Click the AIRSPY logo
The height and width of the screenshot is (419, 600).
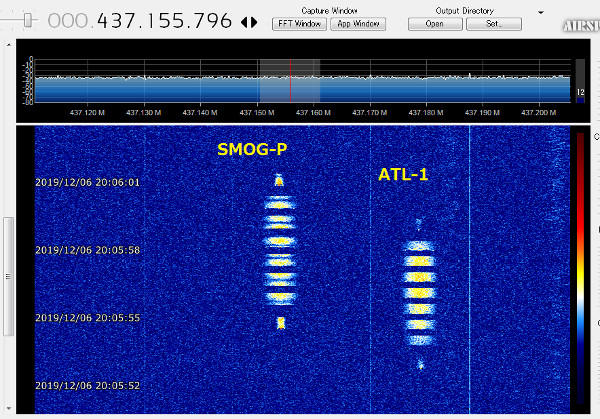point(580,26)
